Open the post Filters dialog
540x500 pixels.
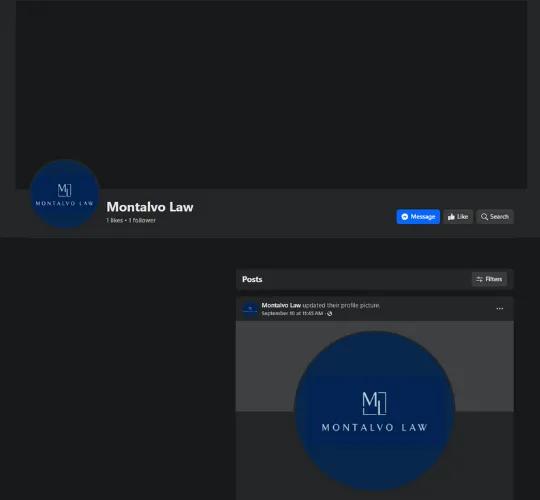(489, 279)
